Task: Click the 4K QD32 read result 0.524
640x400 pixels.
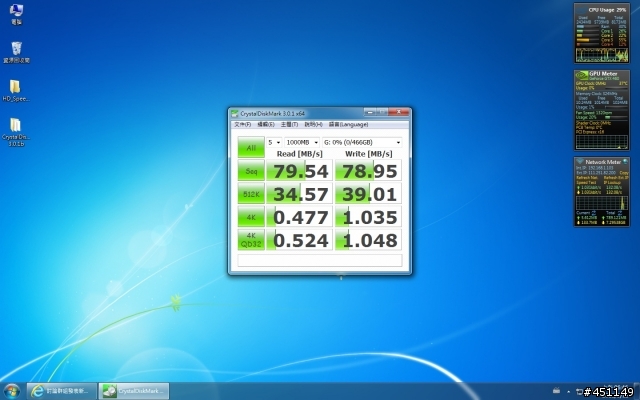Action: (x=300, y=240)
